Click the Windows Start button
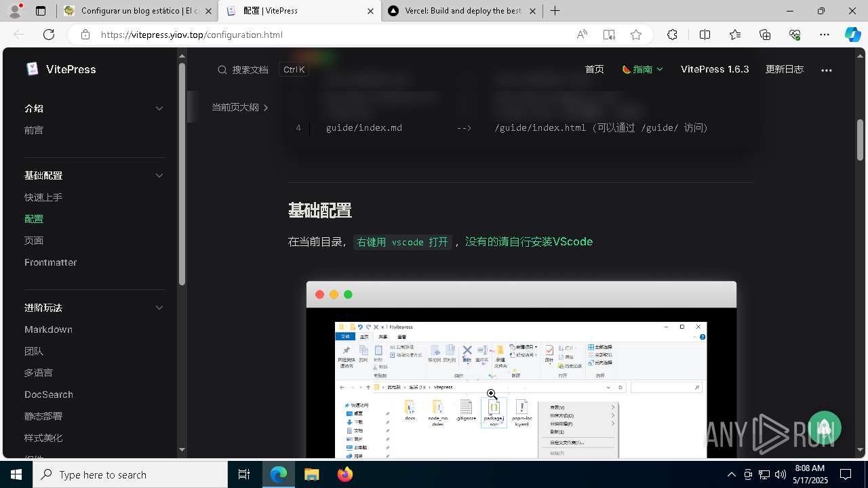The width and height of the screenshot is (868, 488). (15, 474)
